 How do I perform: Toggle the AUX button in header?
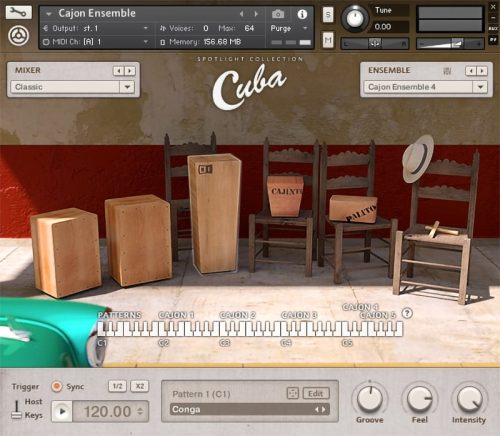(x=493, y=29)
